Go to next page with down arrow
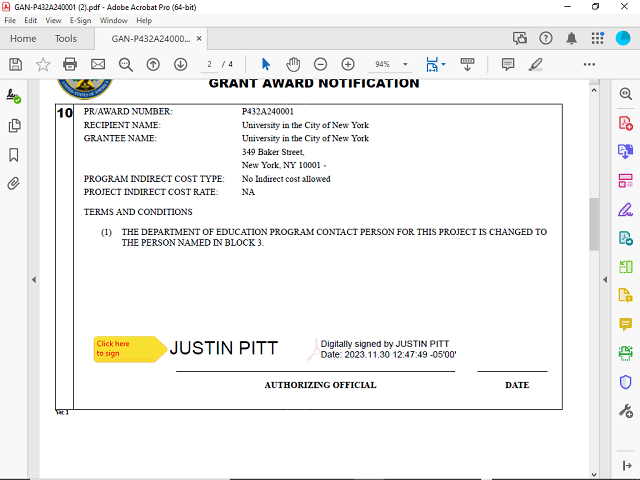This screenshot has height=480, width=640. tap(181, 64)
